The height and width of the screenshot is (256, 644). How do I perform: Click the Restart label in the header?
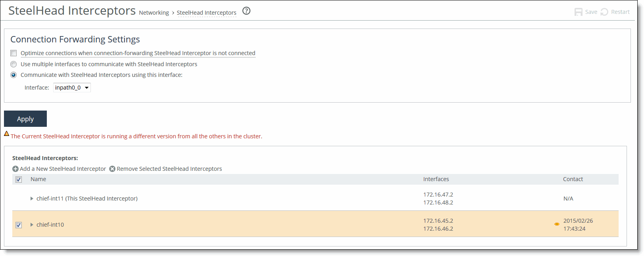click(620, 12)
